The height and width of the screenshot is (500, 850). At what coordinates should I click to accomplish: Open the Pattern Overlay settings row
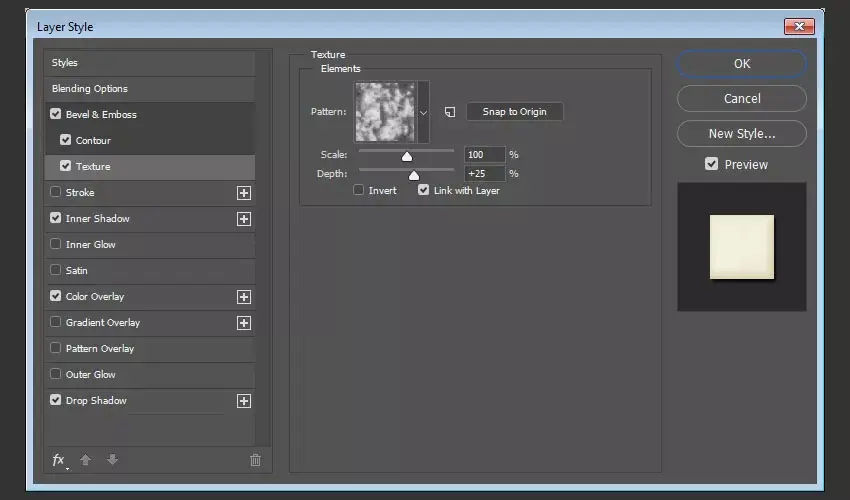click(x=150, y=349)
